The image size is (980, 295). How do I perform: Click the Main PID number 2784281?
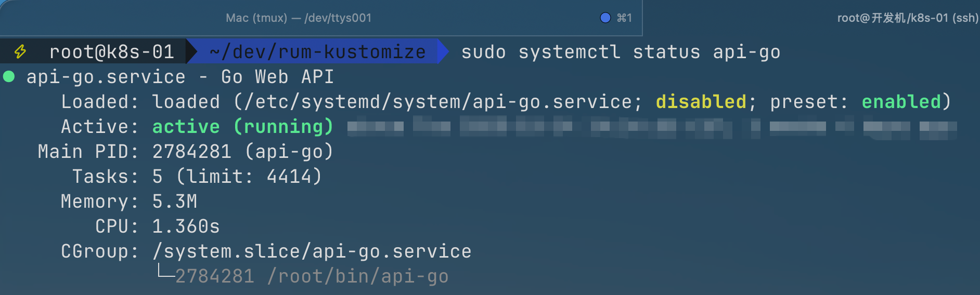click(191, 152)
